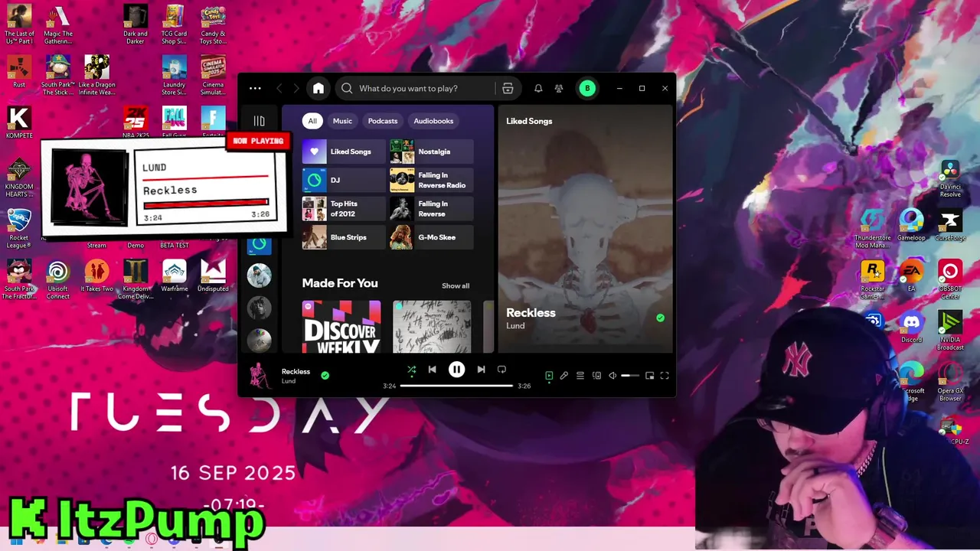Click album art thumbnail in player bar
Screen dimensions: 980x551
tap(260, 376)
